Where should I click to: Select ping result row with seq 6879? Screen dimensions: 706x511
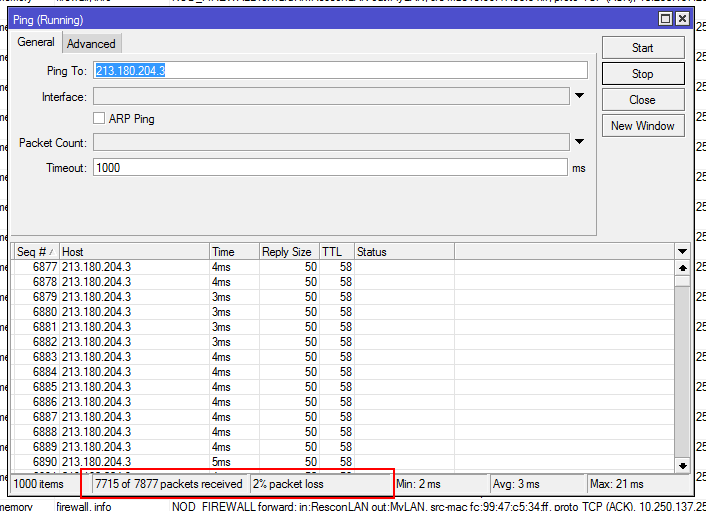(x=344, y=297)
